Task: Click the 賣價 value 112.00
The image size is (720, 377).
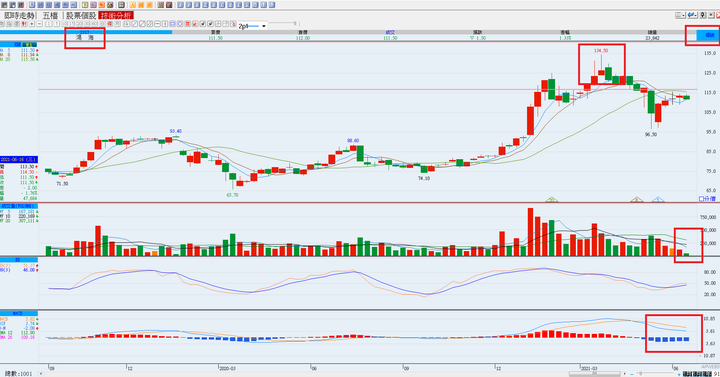Action: click(303, 38)
